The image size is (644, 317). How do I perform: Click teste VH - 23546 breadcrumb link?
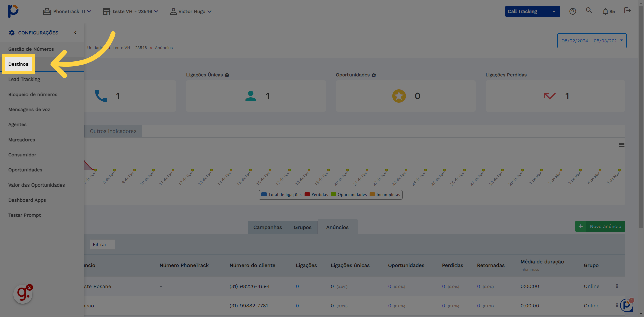click(130, 48)
